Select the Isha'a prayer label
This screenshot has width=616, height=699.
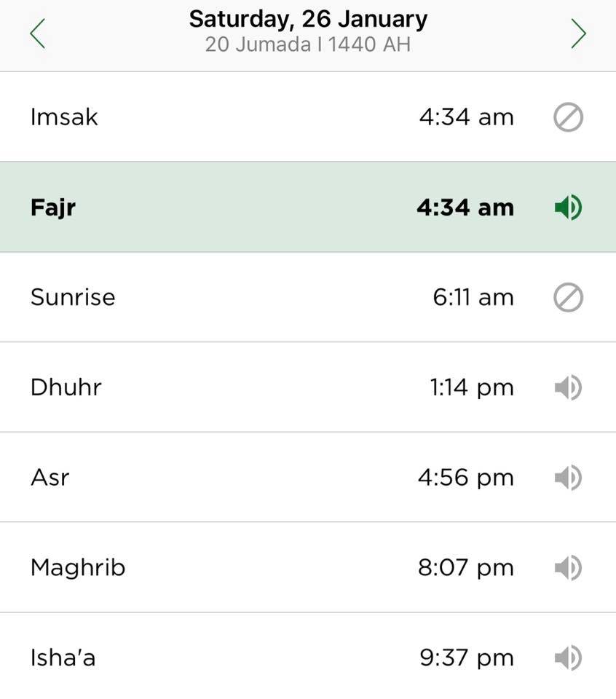(63, 657)
